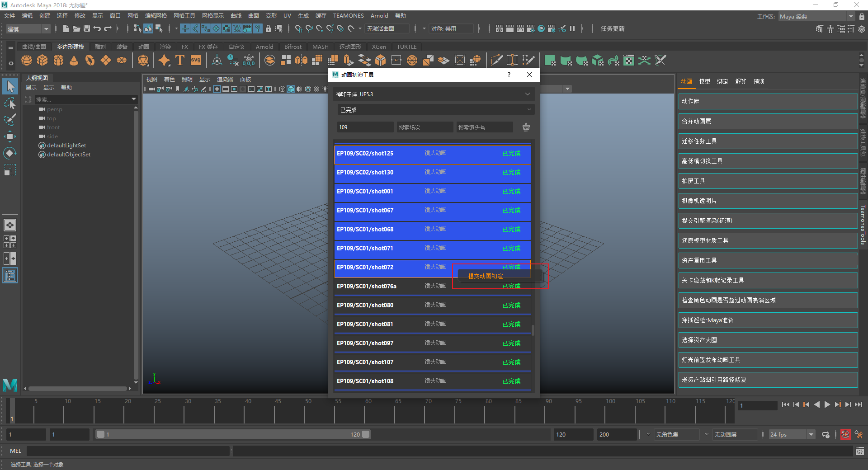Select the polygon Type text tool
Image resolution: width=868 pixels, height=470 pixels.
point(180,61)
